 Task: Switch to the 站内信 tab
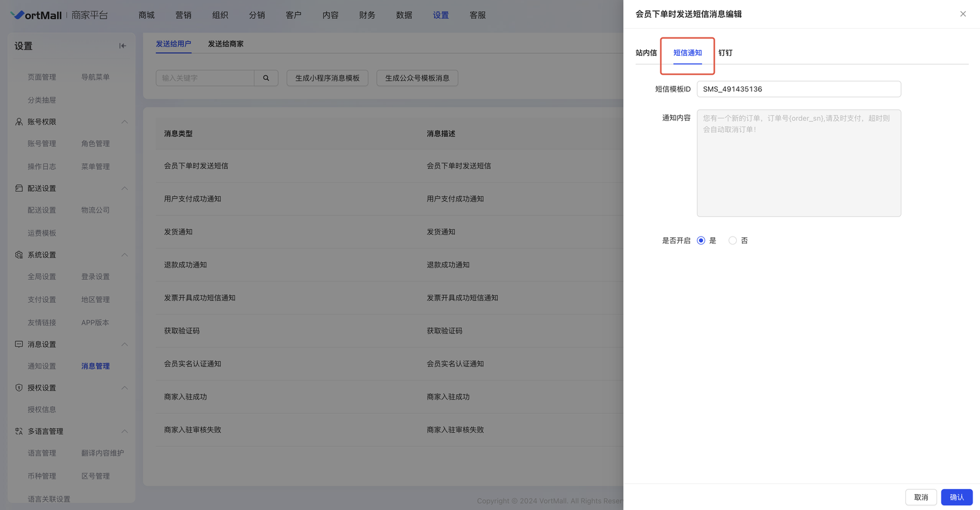tap(646, 53)
